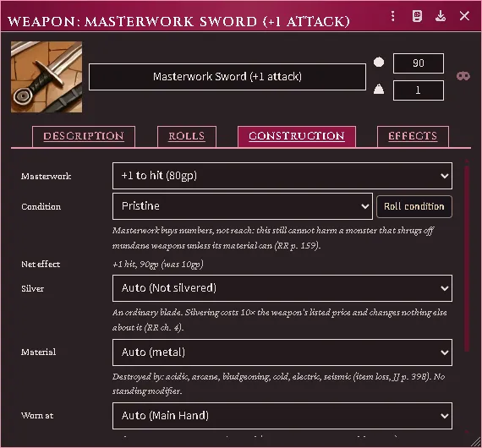Viewport: 482px width, 448px height.
Task: Open the three-dot options menu in header
Action: click(392, 16)
